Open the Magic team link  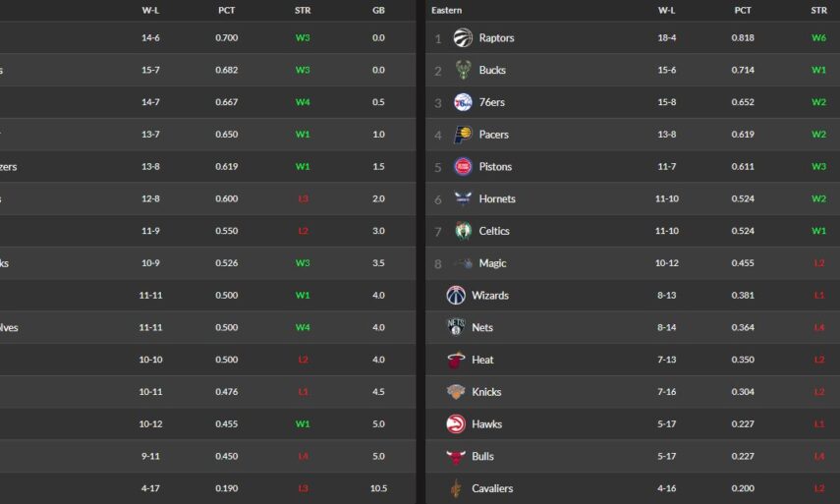(x=492, y=263)
